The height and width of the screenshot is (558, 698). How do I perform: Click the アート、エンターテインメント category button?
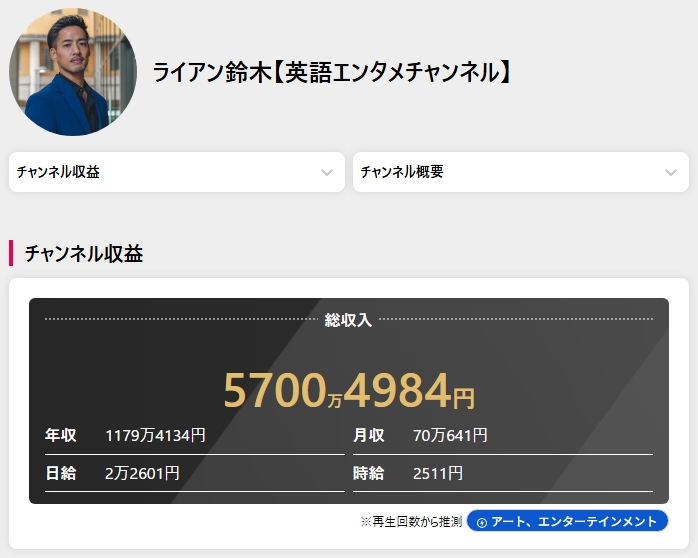[x=567, y=521]
